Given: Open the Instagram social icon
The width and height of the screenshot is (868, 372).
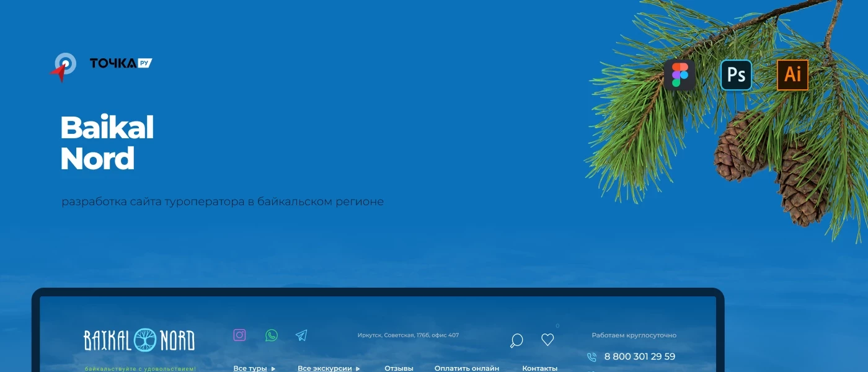Looking at the screenshot, I should (239, 335).
